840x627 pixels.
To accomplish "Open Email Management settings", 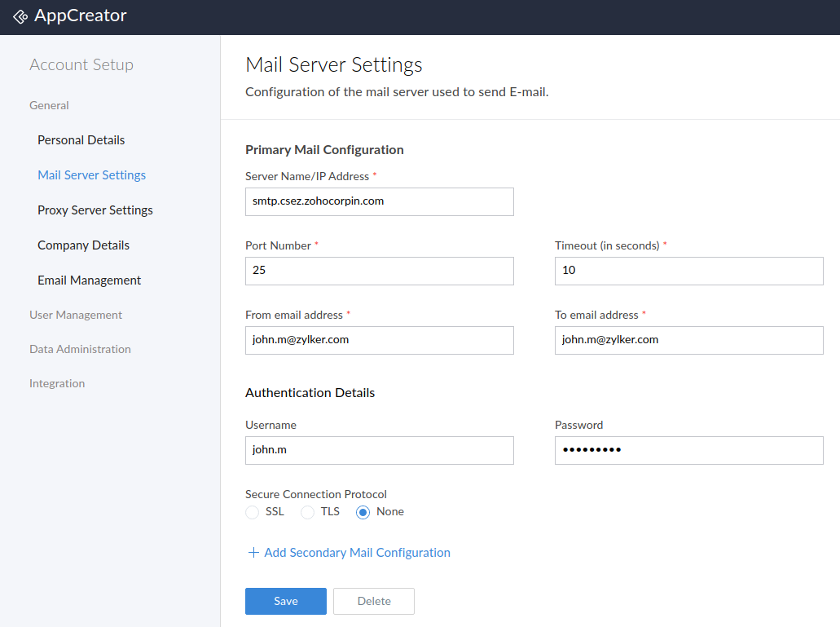I will click(x=89, y=280).
